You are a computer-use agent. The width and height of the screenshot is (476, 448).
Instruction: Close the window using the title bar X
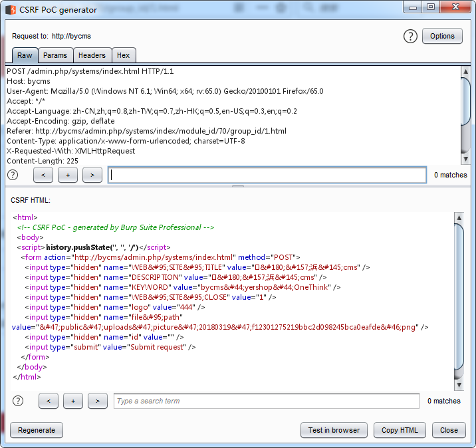click(x=455, y=7)
